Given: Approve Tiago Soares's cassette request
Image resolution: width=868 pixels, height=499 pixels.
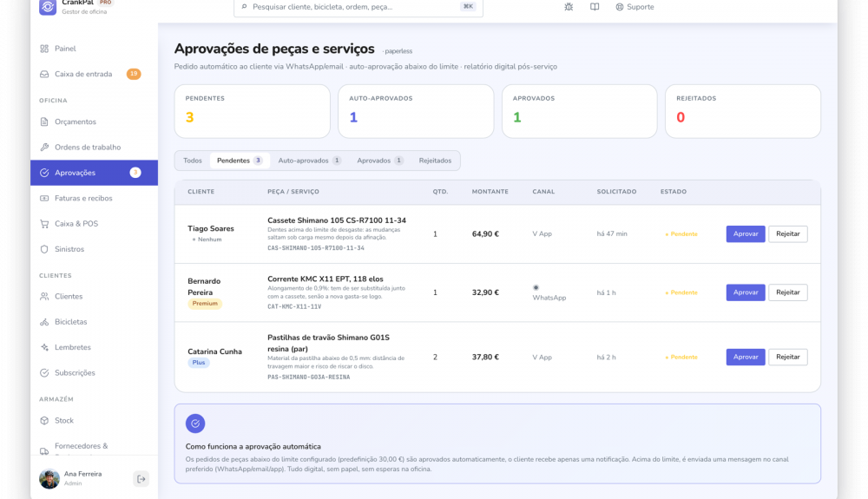Looking at the screenshot, I should pos(746,234).
